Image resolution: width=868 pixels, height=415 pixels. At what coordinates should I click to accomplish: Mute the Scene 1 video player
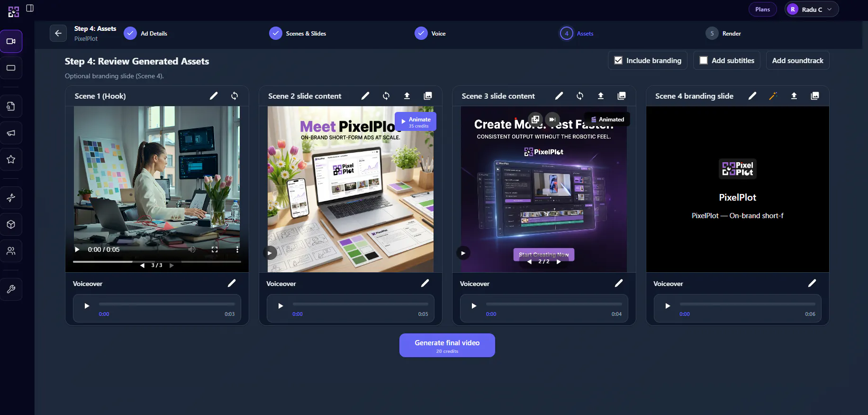tap(192, 249)
